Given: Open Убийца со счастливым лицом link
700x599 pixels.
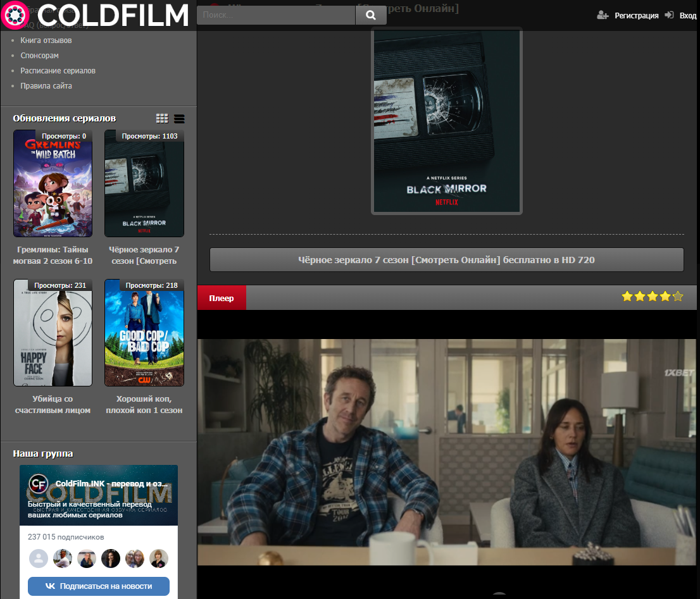Looking at the screenshot, I should click(x=53, y=405).
